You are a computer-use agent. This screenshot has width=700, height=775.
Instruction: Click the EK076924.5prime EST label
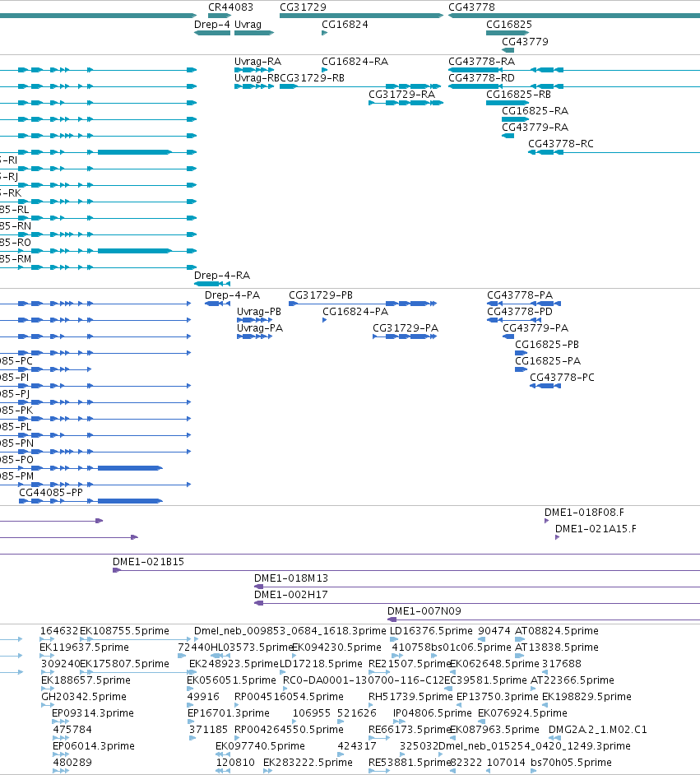[x=522, y=713]
